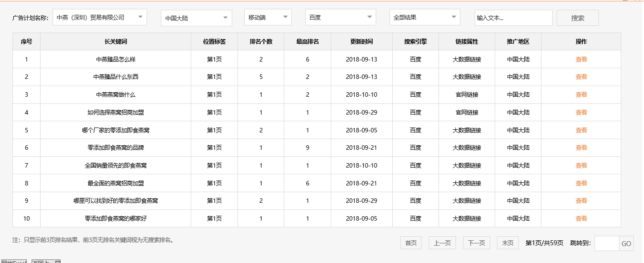Click the 输入文本 search input field

[x=513, y=17]
